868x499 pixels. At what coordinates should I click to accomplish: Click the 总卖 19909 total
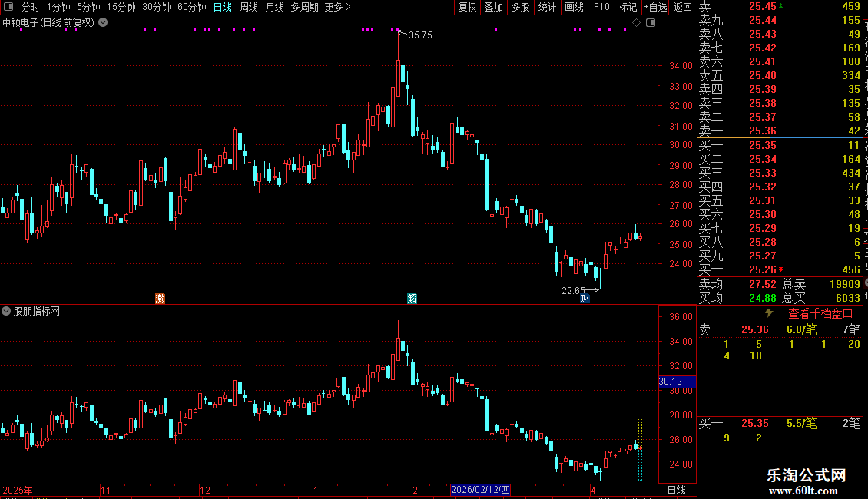pyautogui.click(x=845, y=284)
